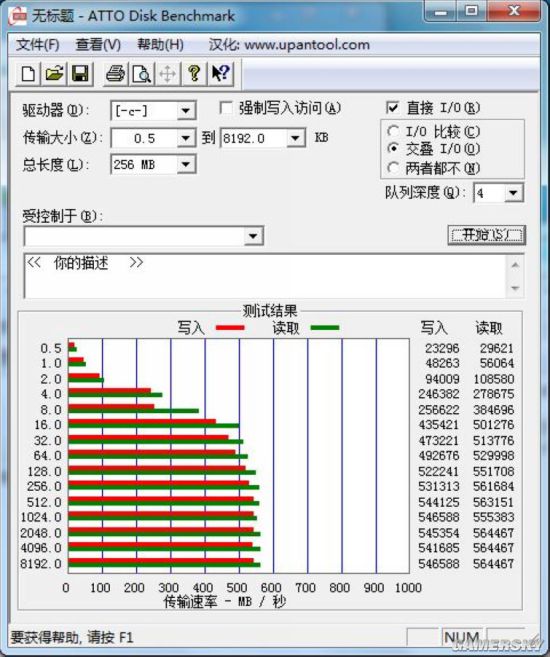Viewport: 550px width, 657px height.
Task: Open a saved benchmark with the folder icon
Action: tap(54, 74)
